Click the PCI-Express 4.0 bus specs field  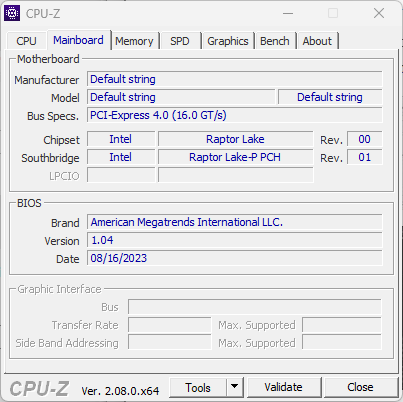[x=235, y=115]
